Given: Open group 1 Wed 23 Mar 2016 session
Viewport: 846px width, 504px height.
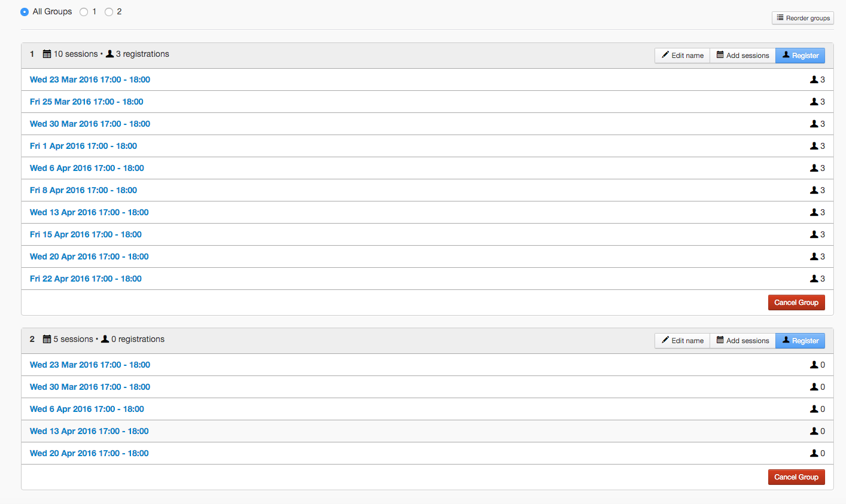Looking at the screenshot, I should coord(90,80).
